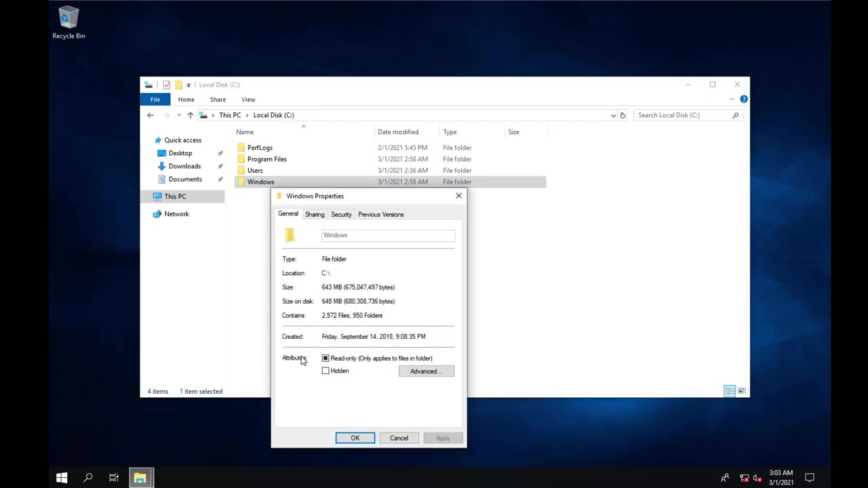Viewport: 868px width, 488px height.
Task: Click the Properties checkmark icon in Explorer's quick access toolbar
Action: click(167, 85)
